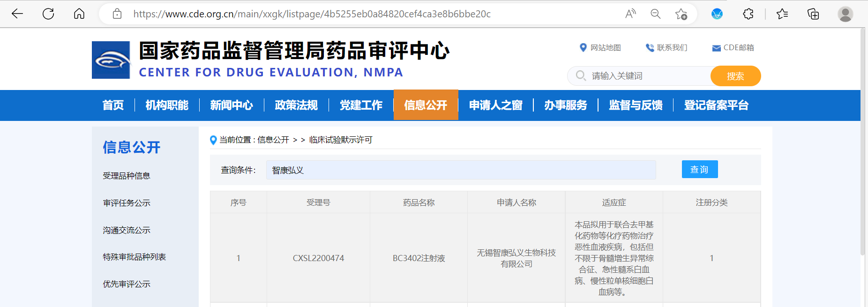Focus the 请输入关键词 search field
Image resolution: width=868 pixels, height=307 pixels.
tap(647, 76)
